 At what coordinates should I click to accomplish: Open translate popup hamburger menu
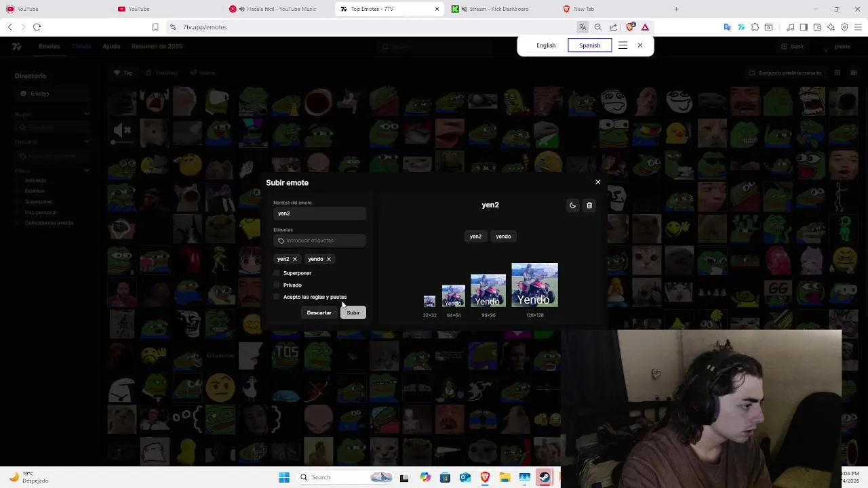point(623,45)
